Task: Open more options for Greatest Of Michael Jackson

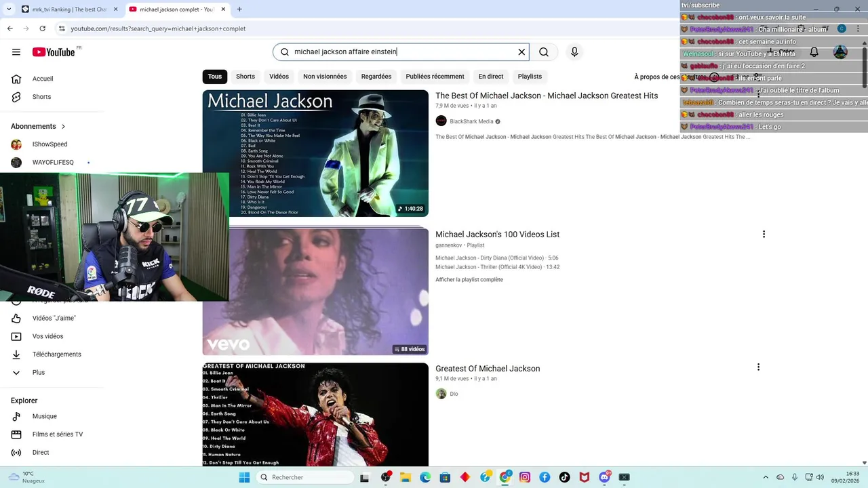Action: click(758, 367)
